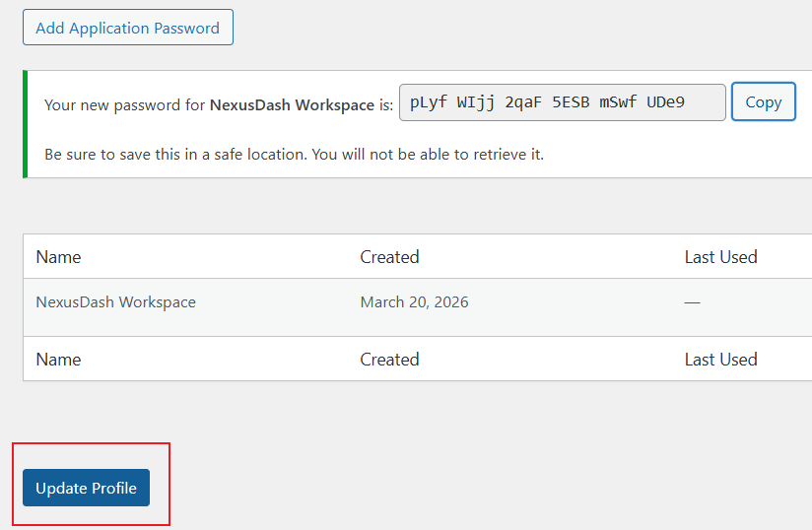
Task: Click the Created header in table top row
Action: [x=389, y=257]
